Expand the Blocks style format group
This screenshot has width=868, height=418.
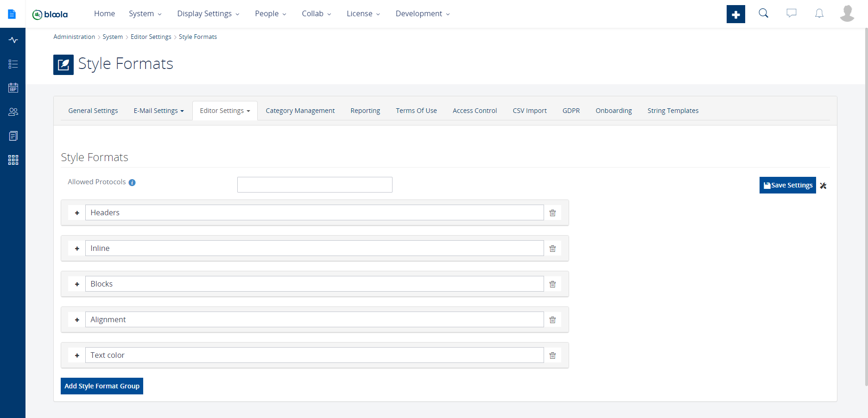pos(77,284)
